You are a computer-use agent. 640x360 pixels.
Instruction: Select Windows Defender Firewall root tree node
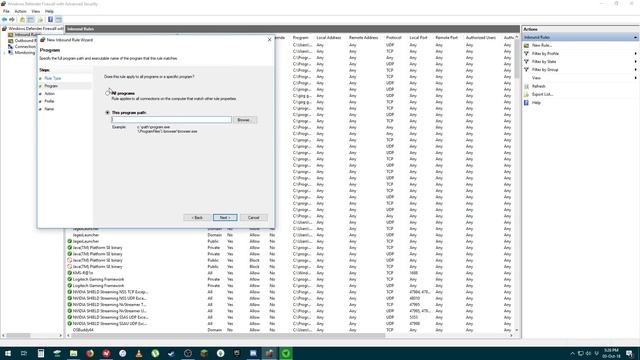pos(33,29)
